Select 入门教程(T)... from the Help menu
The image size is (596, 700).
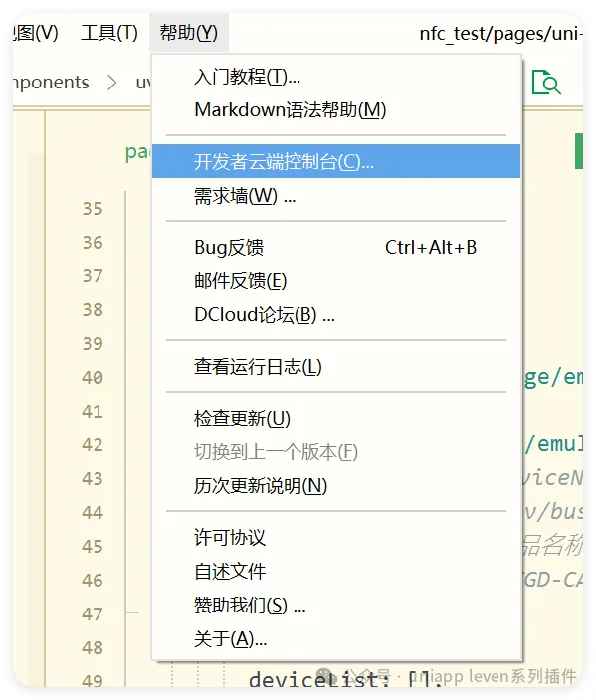(x=336, y=77)
